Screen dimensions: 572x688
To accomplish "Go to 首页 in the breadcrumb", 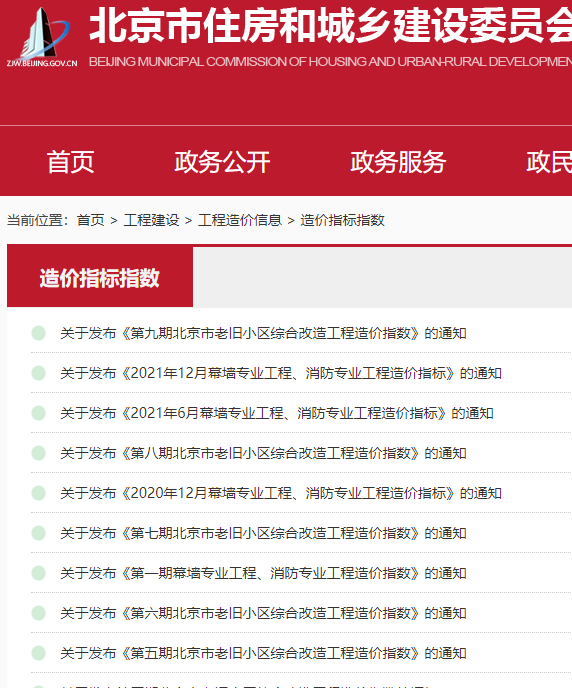I will click(91, 220).
